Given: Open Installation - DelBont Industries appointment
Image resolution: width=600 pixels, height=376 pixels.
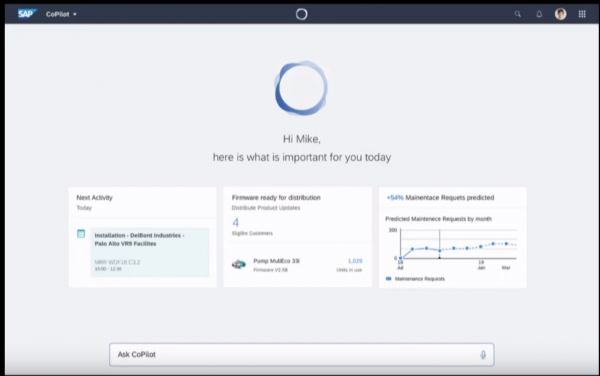Looking at the screenshot, I should coord(150,252).
